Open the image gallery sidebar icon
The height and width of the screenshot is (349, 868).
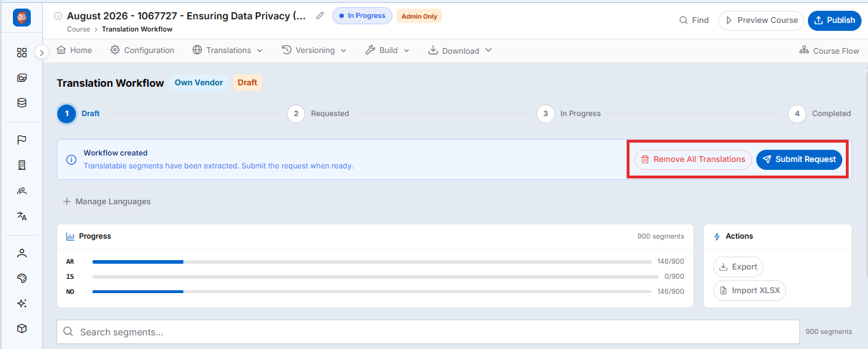tap(21, 77)
